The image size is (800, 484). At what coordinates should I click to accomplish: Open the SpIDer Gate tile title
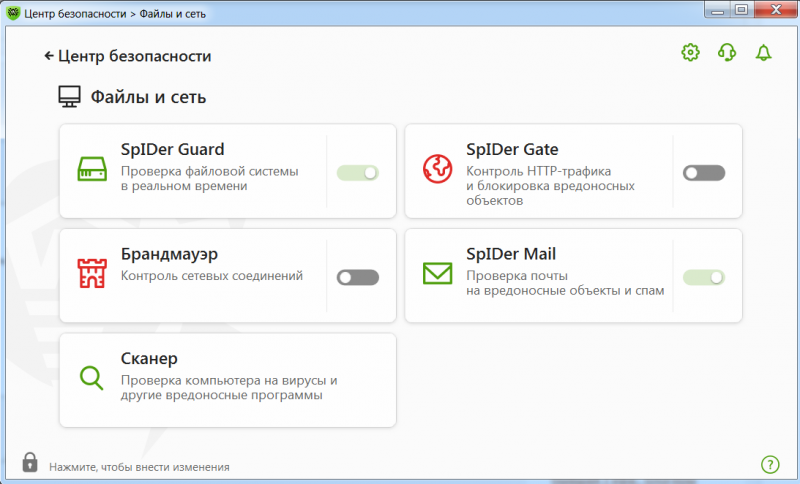(512, 150)
